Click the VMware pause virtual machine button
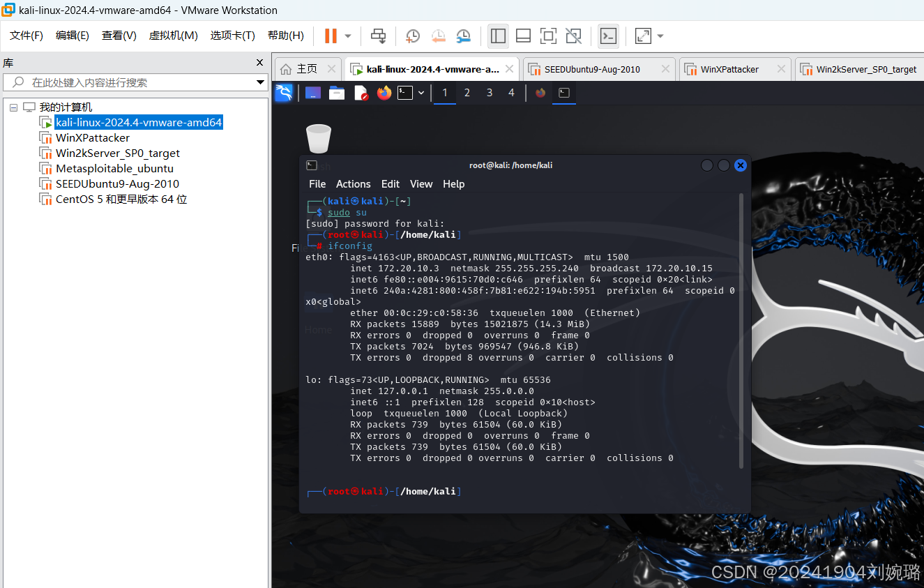Image resolution: width=924 pixels, height=588 pixels. pos(331,36)
